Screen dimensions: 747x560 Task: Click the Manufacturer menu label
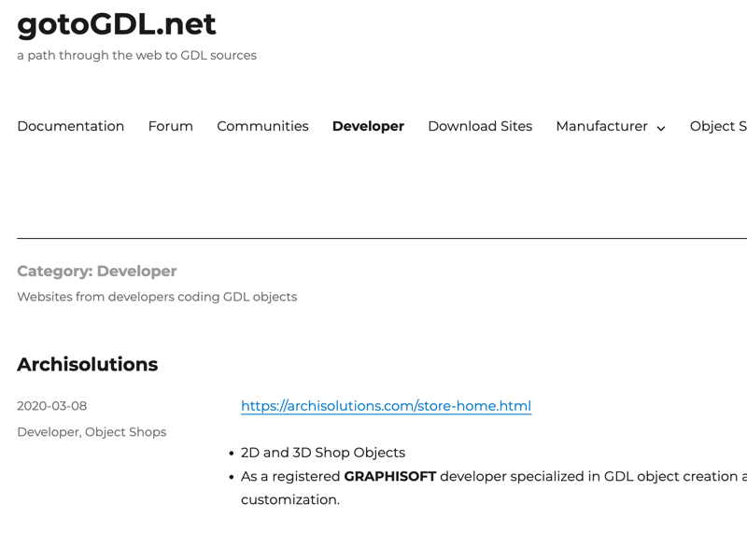coord(601,126)
